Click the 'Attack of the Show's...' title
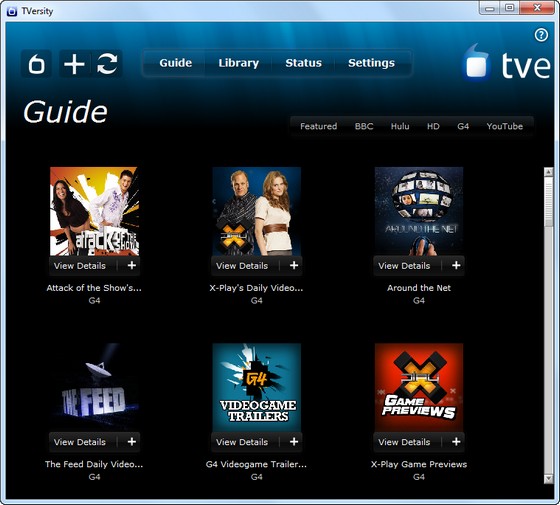The image size is (560, 505). [x=94, y=288]
